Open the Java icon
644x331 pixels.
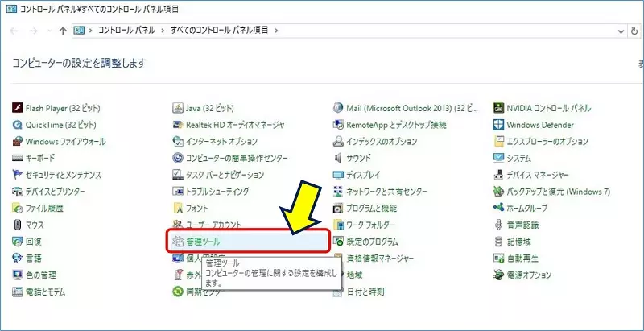[177, 108]
